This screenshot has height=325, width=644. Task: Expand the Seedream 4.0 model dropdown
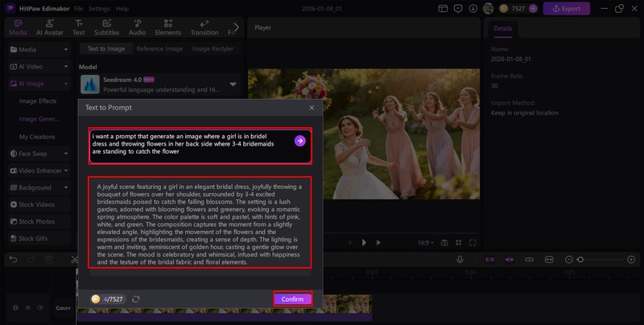pyautogui.click(x=233, y=84)
